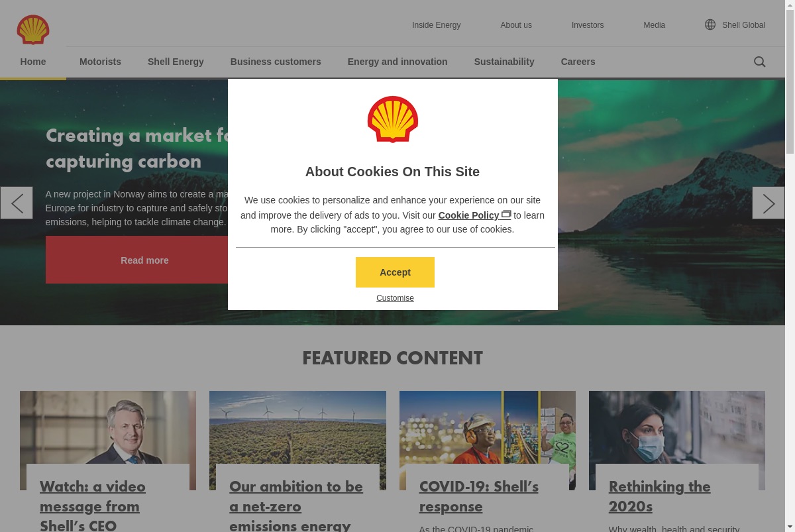This screenshot has width=795, height=532.
Task: Click the page vertical scrollbar
Action: [790, 266]
